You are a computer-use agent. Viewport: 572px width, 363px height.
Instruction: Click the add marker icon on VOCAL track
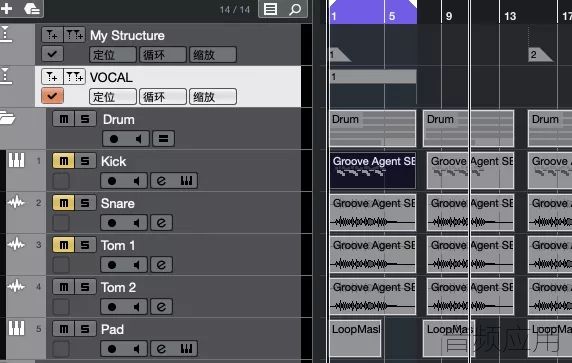pyautogui.click(x=53, y=77)
